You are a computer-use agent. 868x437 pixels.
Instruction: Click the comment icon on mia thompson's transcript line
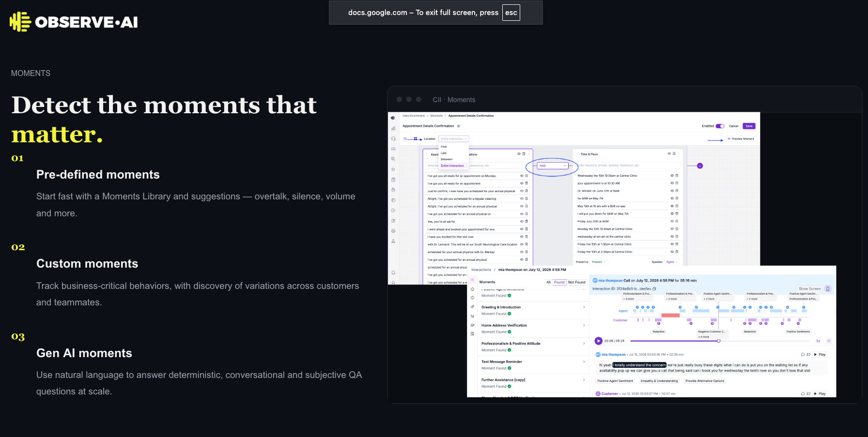(803, 355)
